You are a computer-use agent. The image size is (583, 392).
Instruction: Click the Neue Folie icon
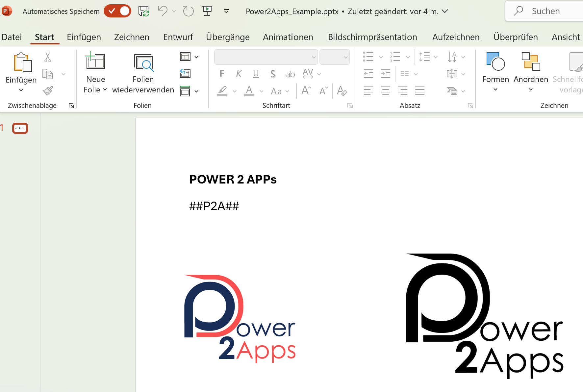pos(95,61)
